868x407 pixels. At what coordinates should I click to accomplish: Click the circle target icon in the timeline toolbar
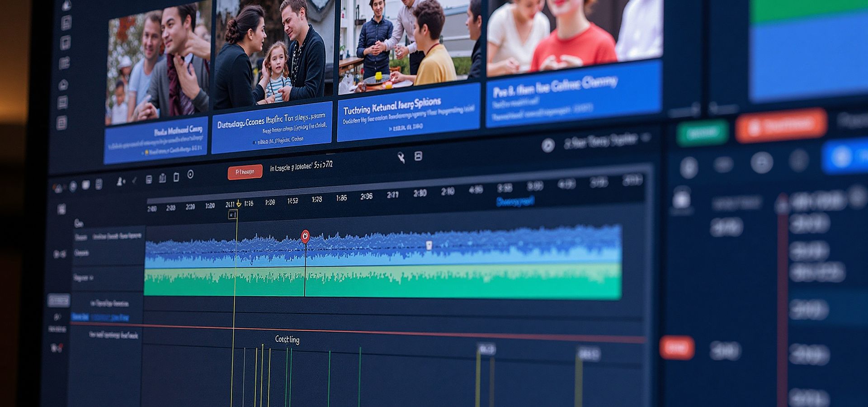click(x=190, y=175)
